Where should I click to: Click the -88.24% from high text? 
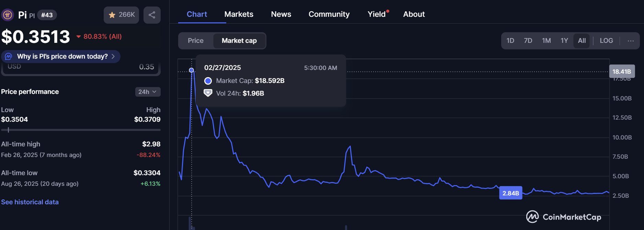149,155
